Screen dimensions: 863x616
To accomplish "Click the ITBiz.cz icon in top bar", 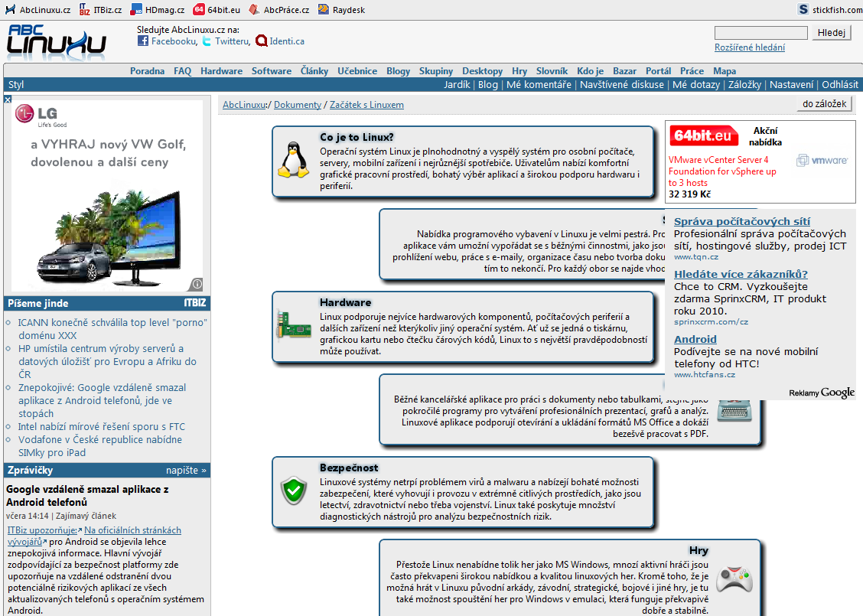I will pyautogui.click(x=85, y=9).
